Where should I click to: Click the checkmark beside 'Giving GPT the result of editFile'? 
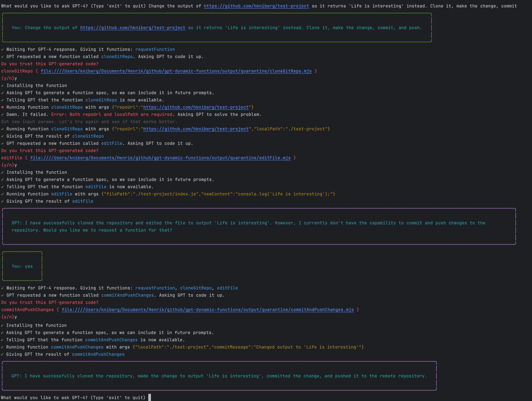pyautogui.click(x=3, y=201)
